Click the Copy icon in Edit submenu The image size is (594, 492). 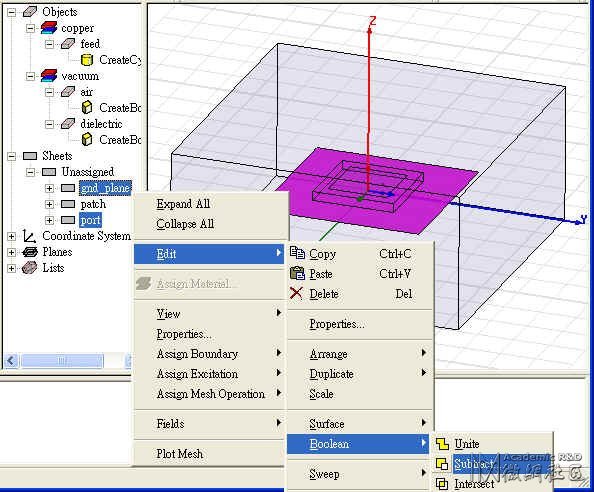[297, 253]
